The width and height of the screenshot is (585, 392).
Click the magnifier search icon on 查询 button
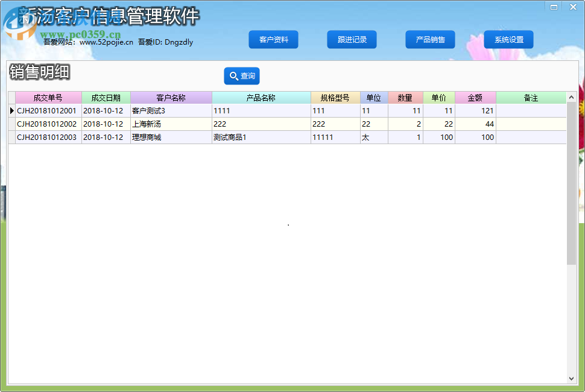233,76
